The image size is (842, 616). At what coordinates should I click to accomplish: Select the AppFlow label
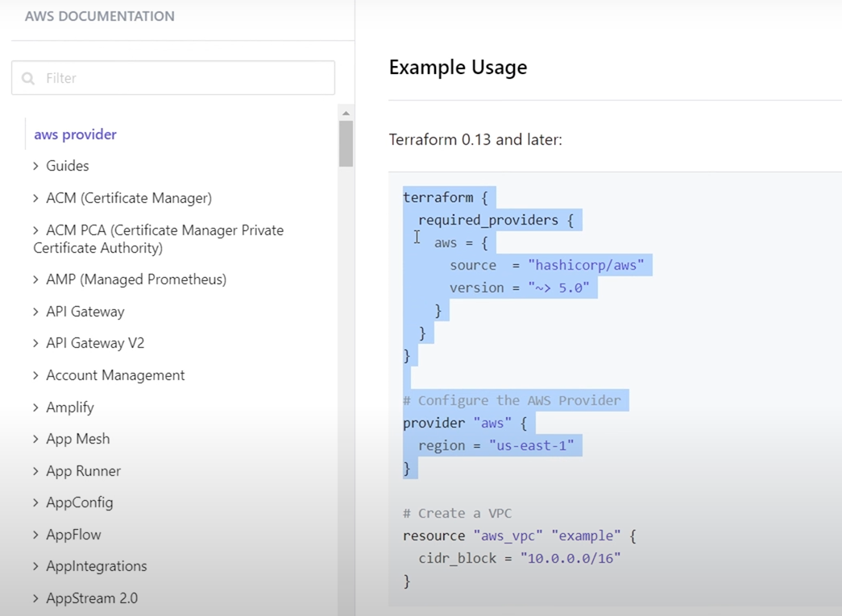(73, 535)
